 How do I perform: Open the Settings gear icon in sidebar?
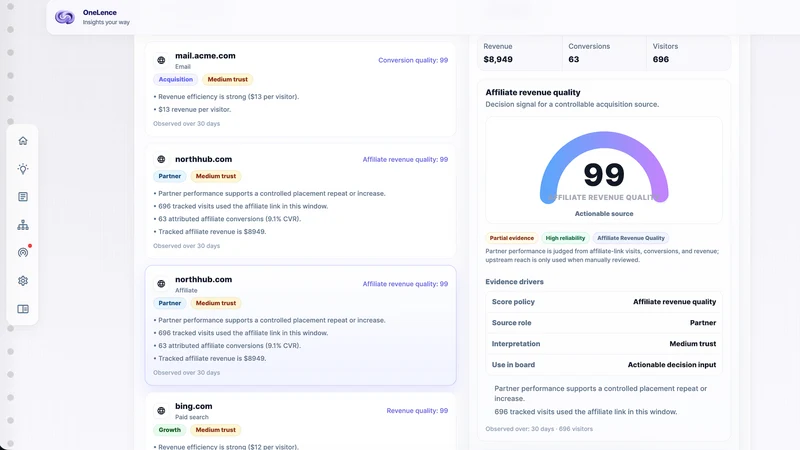23,281
